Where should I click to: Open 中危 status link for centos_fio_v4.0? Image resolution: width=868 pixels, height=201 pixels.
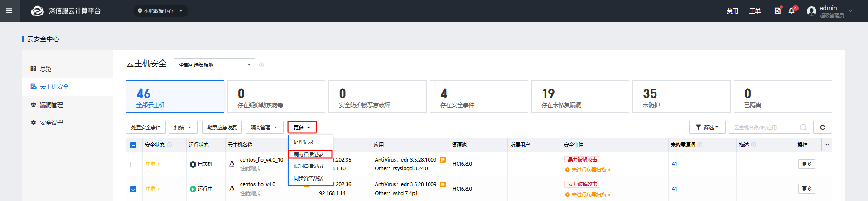pyautogui.click(x=153, y=189)
